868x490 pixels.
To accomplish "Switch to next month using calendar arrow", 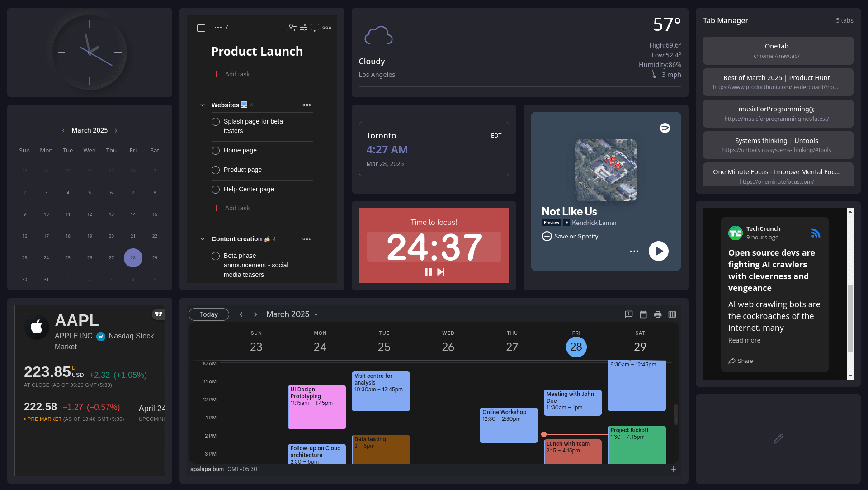I will point(255,314).
